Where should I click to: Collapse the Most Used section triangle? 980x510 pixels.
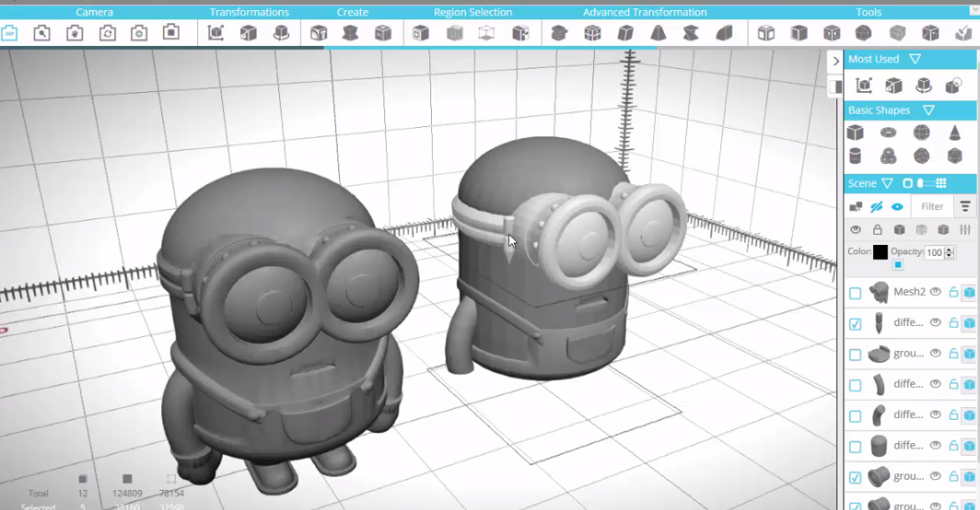point(915,59)
